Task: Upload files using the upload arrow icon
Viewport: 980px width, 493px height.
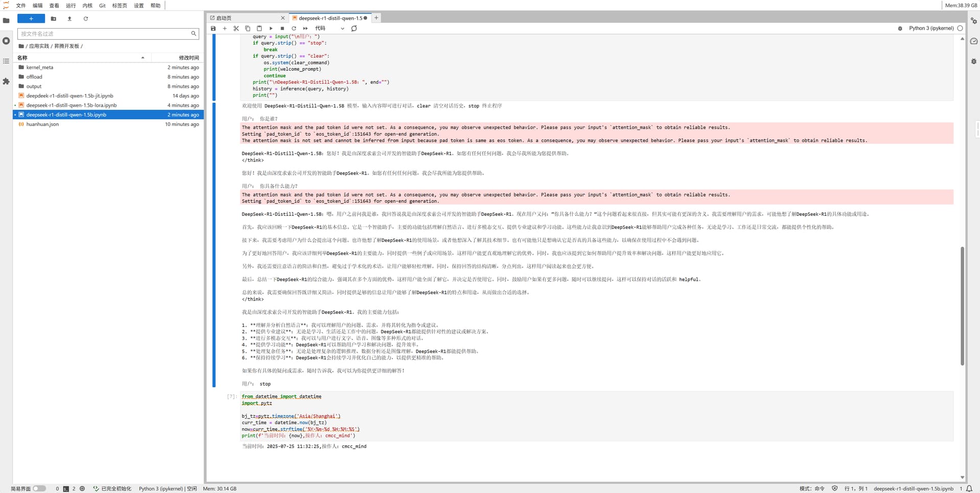Action: pyautogui.click(x=69, y=19)
